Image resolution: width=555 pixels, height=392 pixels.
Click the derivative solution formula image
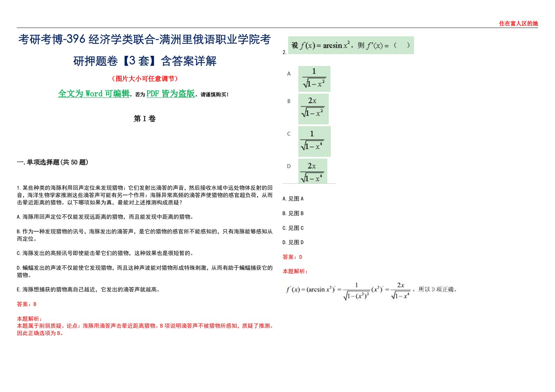371,291
